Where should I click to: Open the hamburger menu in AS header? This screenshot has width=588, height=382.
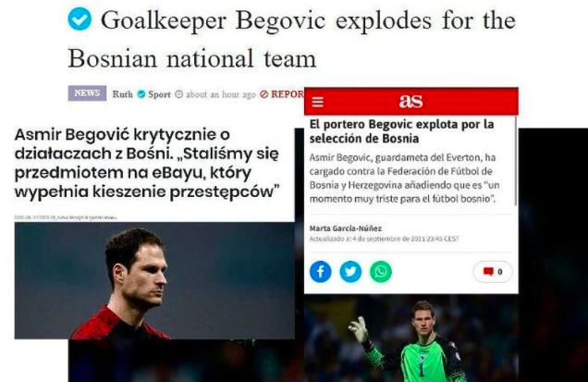point(318,102)
